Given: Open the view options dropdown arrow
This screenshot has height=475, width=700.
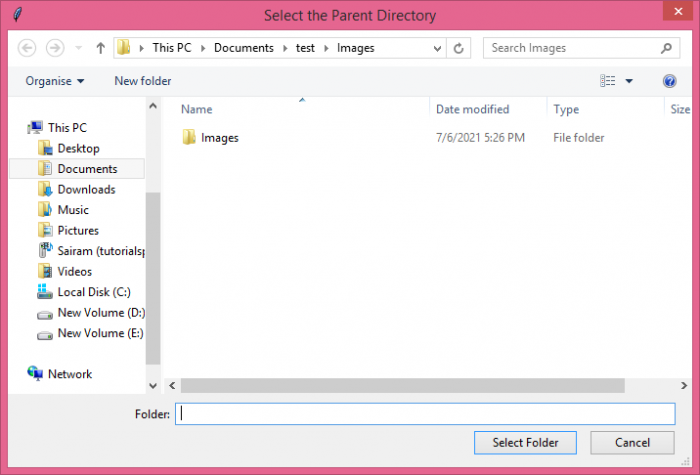Looking at the screenshot, I should coord(629,81).
